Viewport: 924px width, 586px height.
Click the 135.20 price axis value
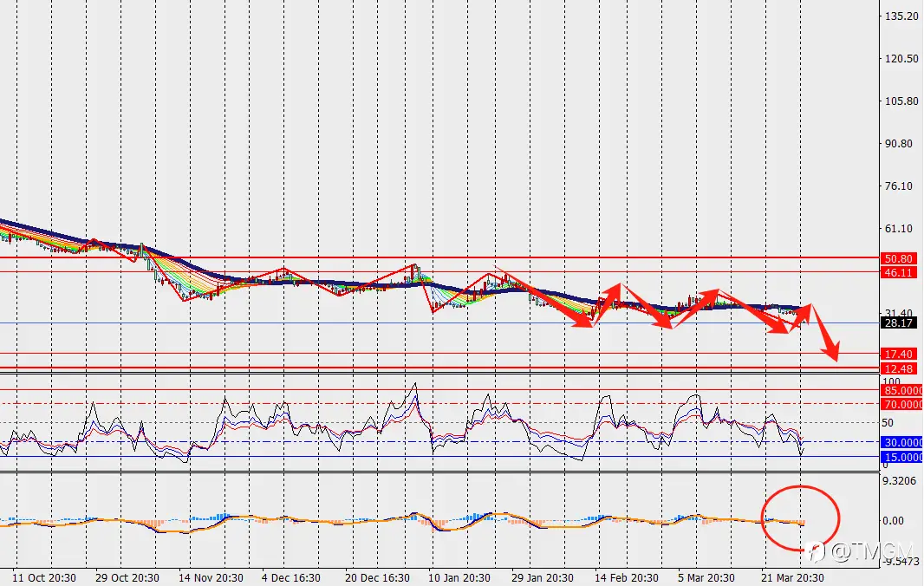[901, 16]
